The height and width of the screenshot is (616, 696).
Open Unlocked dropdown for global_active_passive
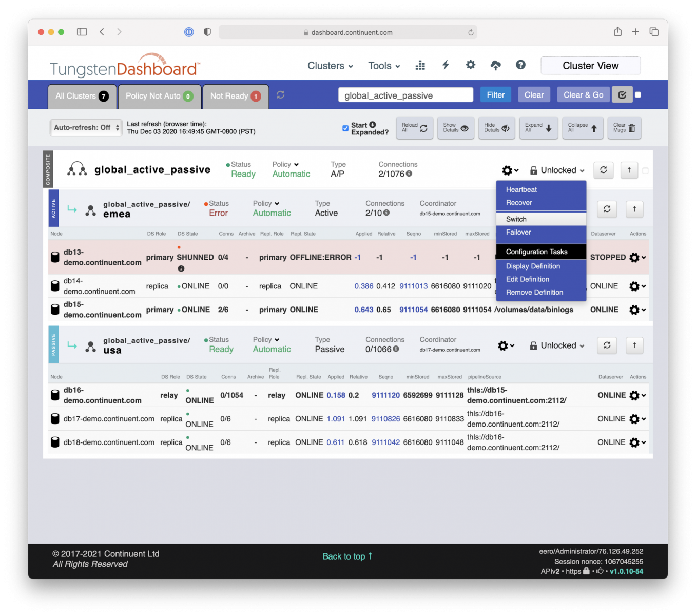(x=557, y=170)
